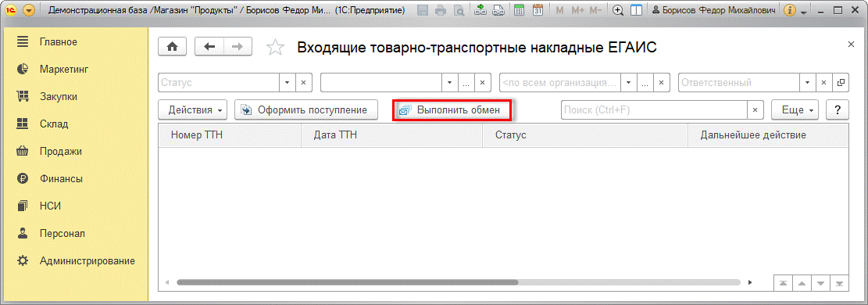Open the Администрирование section

pos(87,260)
